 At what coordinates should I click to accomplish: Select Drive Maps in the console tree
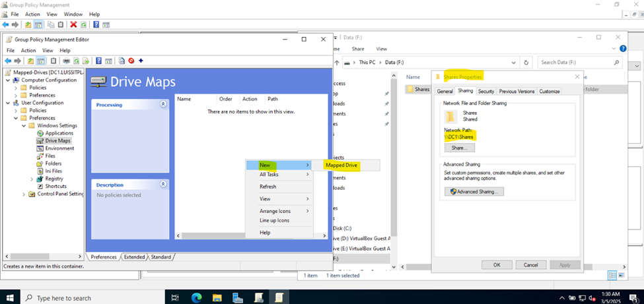click(x=58, y=140)
